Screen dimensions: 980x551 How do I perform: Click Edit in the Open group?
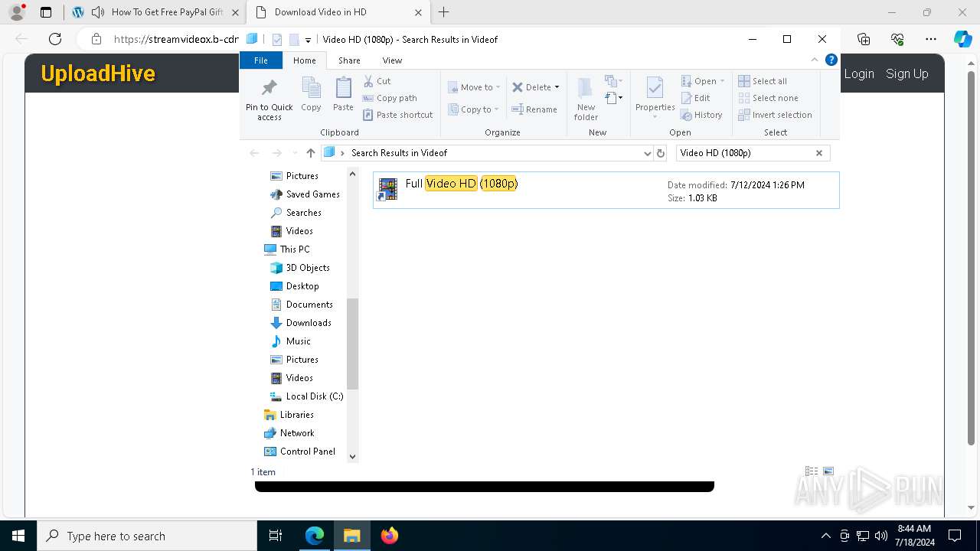click(696, 98)
